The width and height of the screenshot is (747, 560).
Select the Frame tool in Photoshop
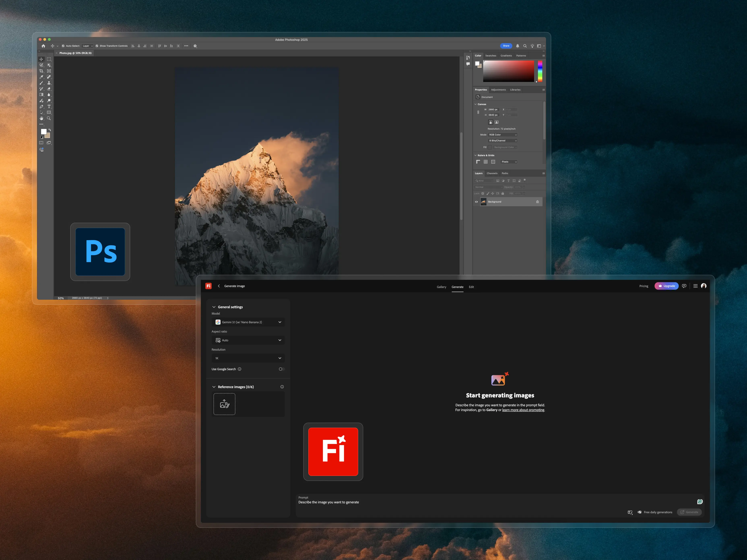tap(49, 71)
